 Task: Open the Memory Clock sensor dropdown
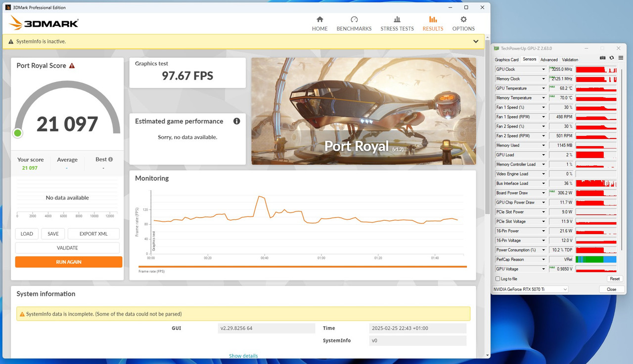(x=543, y=79)
